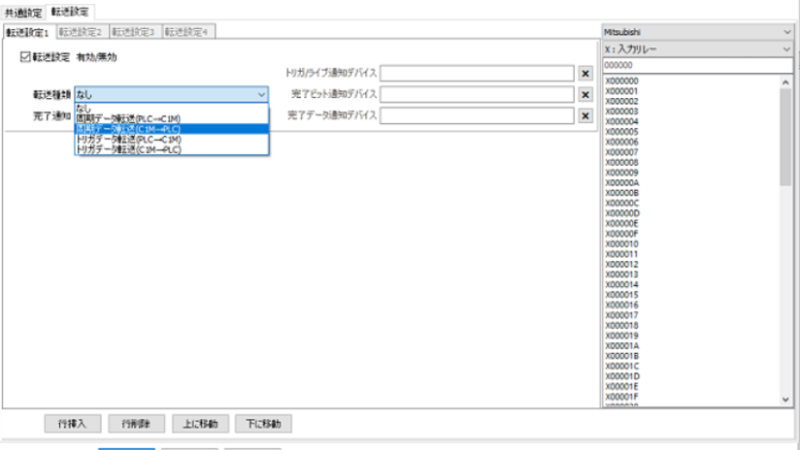Open the 転送設定2 sub-tab

[81, 32]
